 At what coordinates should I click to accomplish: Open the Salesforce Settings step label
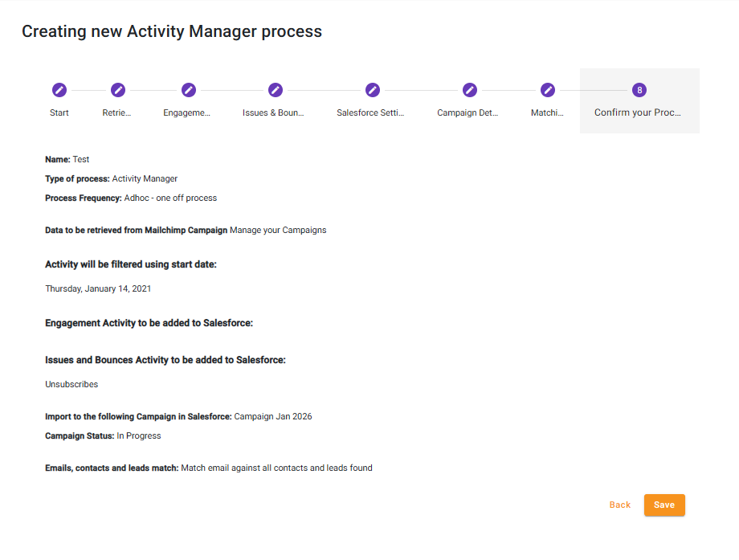point(370,113)
